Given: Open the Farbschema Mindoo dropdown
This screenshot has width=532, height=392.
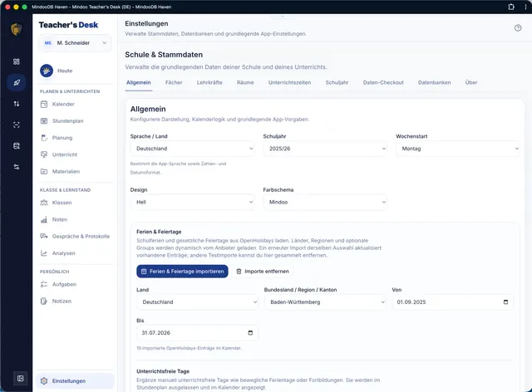Looking at the screenshot, I should point(325,202).
